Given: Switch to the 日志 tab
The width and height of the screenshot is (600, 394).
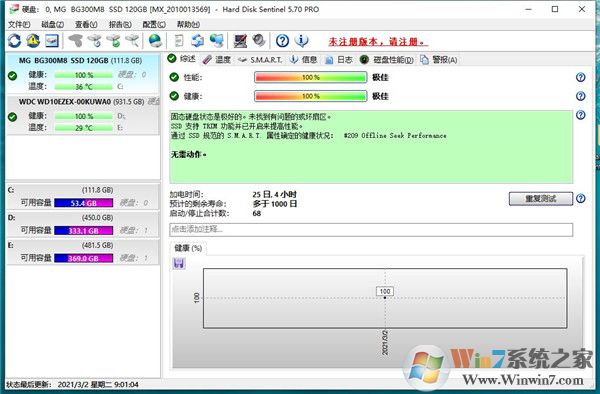Looking at the screenshot, I should tap(339, 59).
